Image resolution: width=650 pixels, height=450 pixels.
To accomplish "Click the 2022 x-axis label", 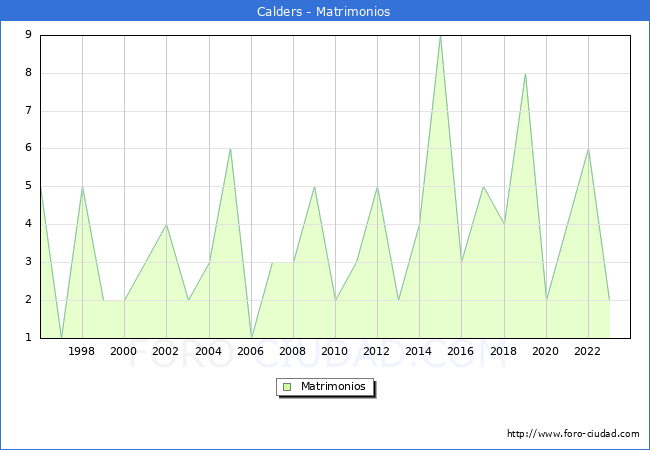I will pyautogui.click(x=588, y=351).
